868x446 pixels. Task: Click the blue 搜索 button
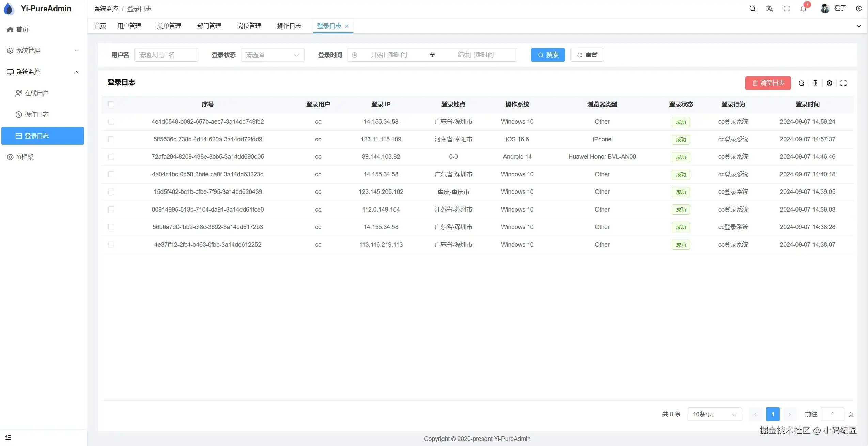(547, 55)
